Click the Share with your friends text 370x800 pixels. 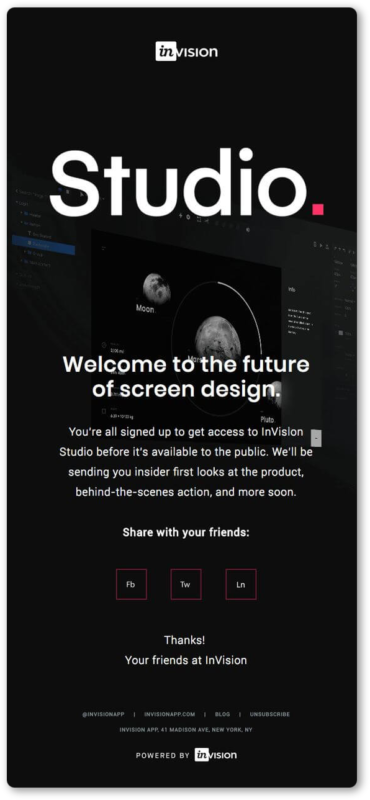pos(186,533)
